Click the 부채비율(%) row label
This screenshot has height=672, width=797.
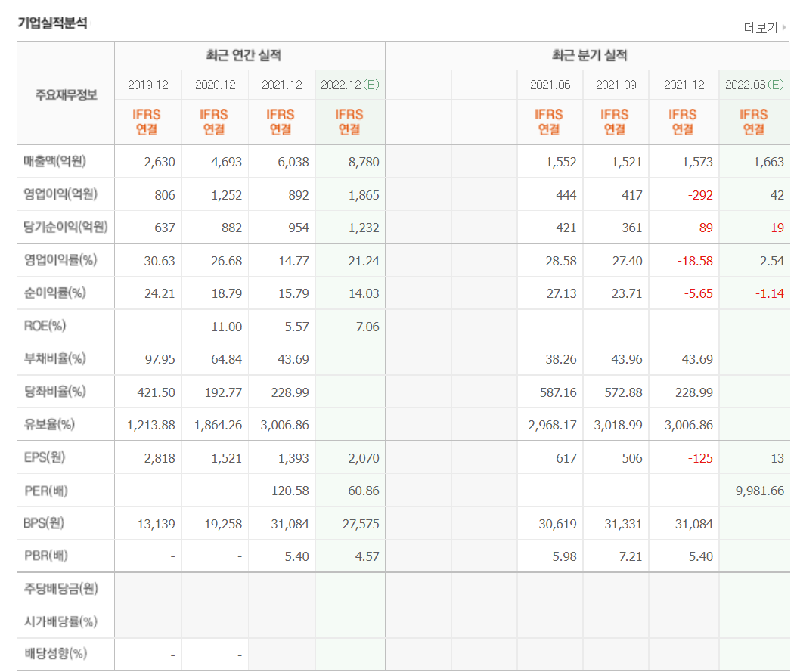[x=55, y=358]
